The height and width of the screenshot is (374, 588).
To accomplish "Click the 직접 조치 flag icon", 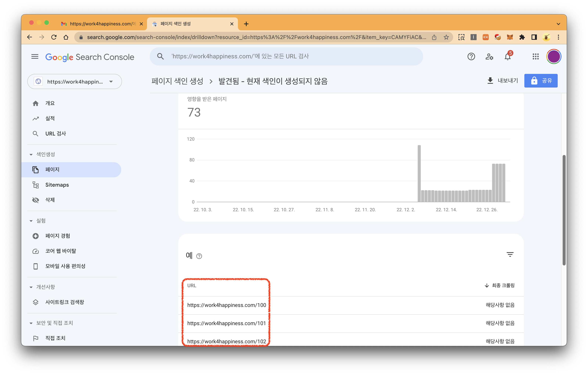I will click(36, 338).
